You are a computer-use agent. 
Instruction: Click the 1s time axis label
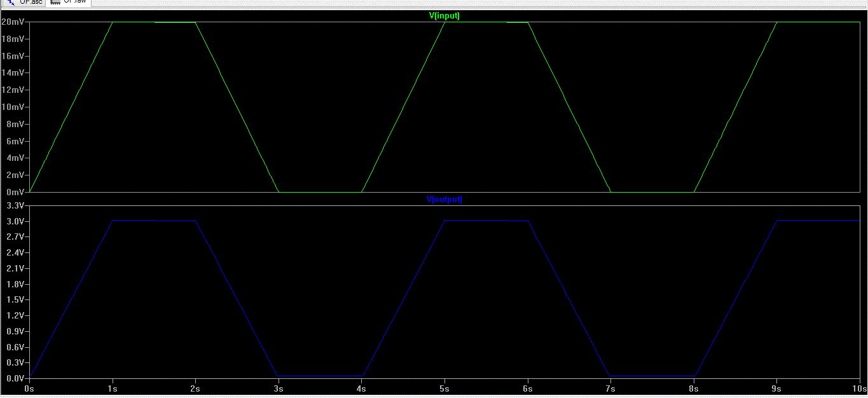(112, 387)
